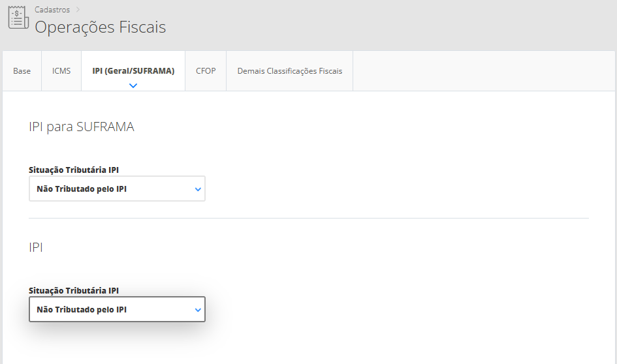
Task: Click the arrow icon of the SUFRAMA dropdown
Action: click(x=198, y=189)
